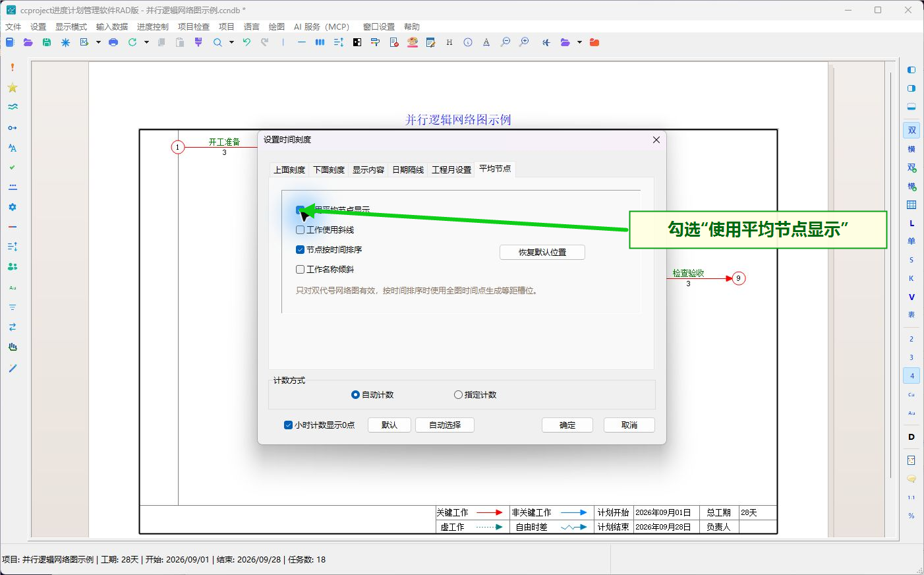Click the '自动选择' button
This screenshot has width=924, height=575.
pyautogui.click(x=445, y=425)
